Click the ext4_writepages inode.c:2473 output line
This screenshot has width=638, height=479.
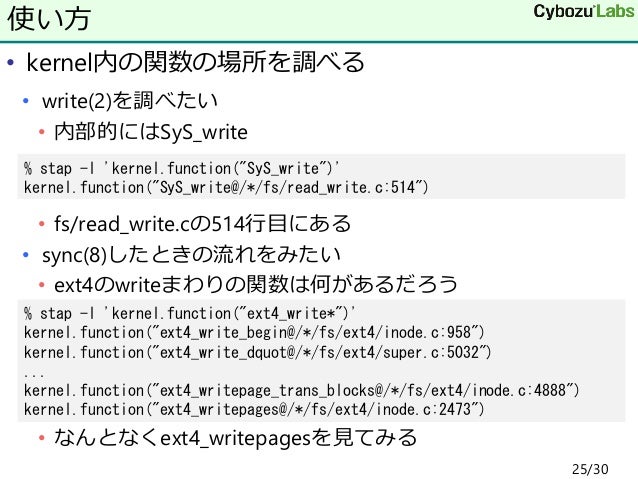(254, 409)
